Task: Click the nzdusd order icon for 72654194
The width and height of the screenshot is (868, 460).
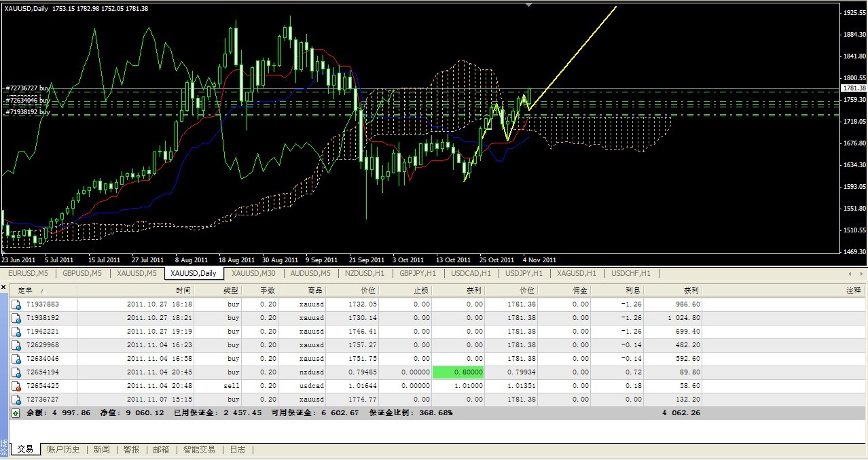Action: point(16,372)
